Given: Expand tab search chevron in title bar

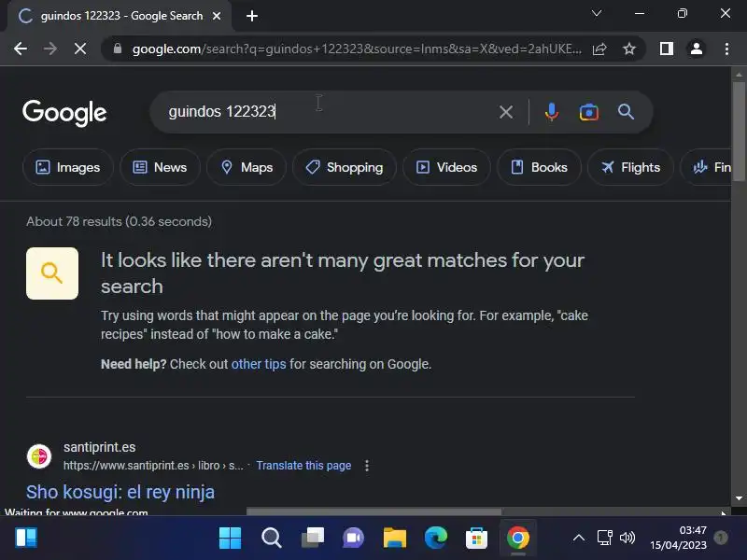Looking at the screenshot, I should (597, 13).
